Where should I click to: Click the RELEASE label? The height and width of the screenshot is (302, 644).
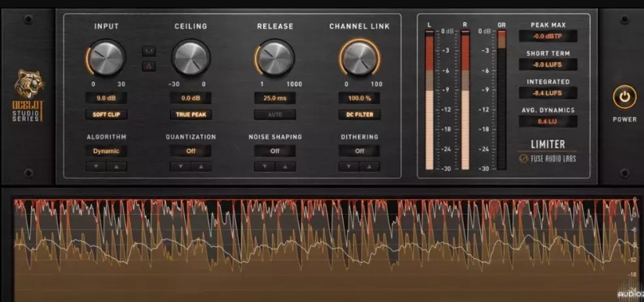pyautogui.click(x=275, y=27)
